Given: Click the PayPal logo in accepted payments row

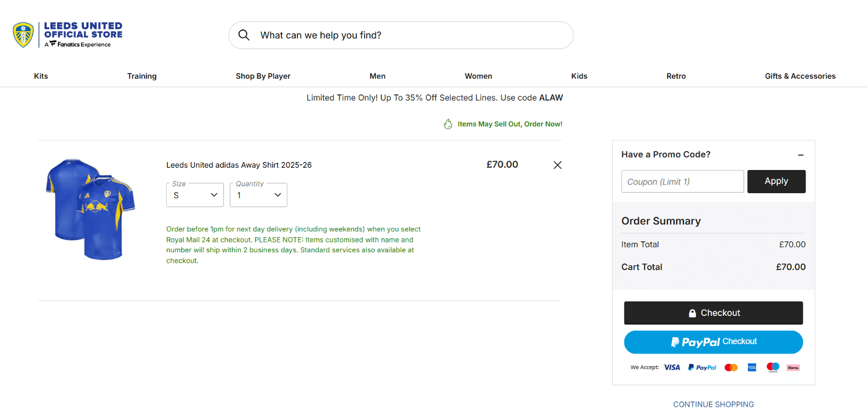Looking at the screenshot, I should coord(702,367).
